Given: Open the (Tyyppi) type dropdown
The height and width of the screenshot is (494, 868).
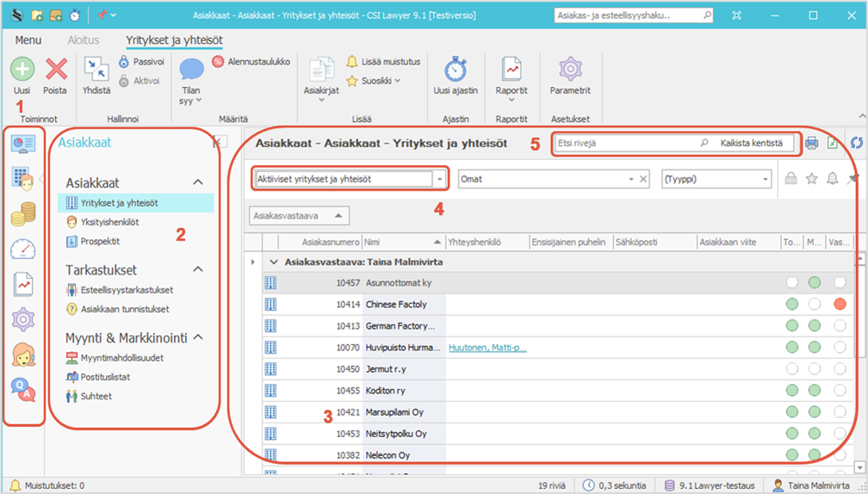Looking at the screenshot, I should click(x=766, y=179).
